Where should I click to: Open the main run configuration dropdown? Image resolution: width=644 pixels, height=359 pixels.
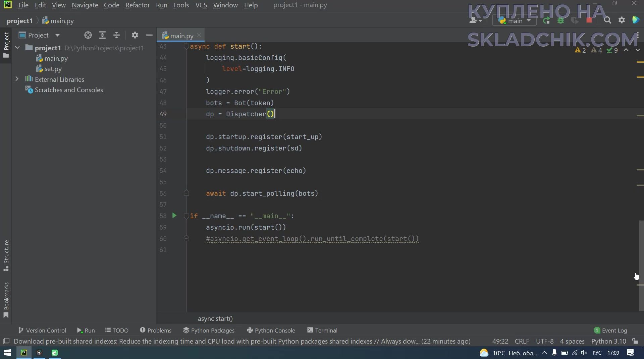(x=515, y=20)
